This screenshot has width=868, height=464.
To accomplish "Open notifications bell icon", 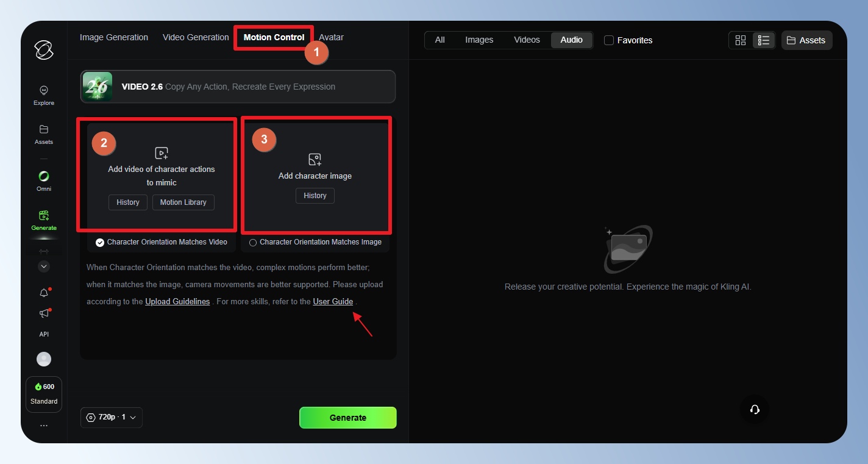I will coord(44,293).
